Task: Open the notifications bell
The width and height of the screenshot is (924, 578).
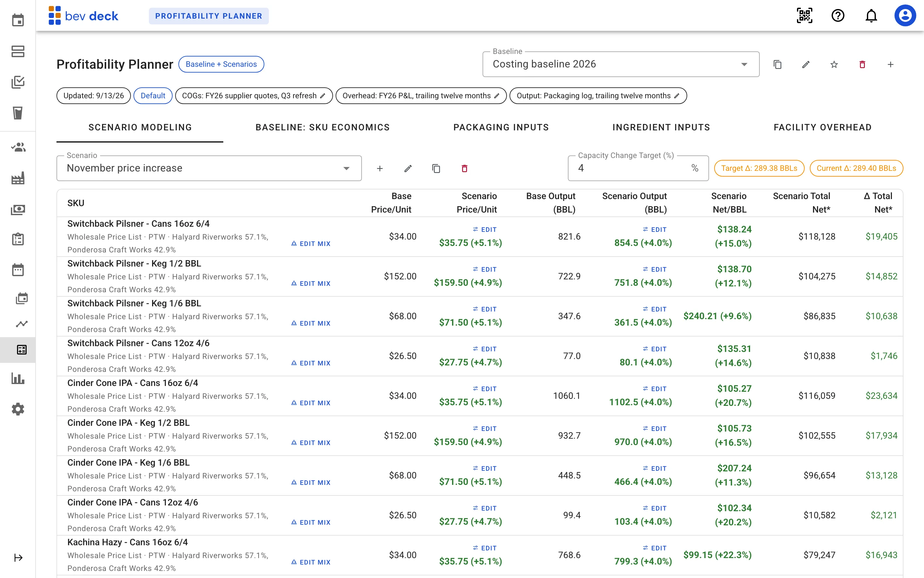Action: (871, 16)
